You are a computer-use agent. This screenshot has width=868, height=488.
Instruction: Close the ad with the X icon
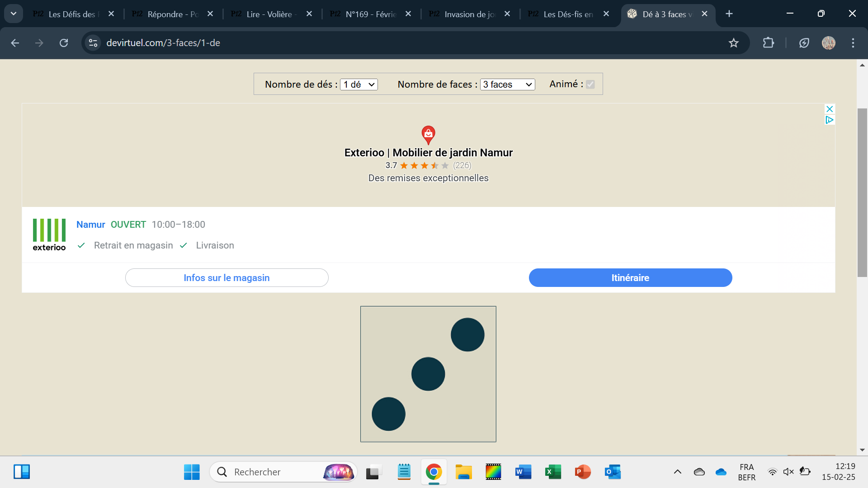[829, 109]
